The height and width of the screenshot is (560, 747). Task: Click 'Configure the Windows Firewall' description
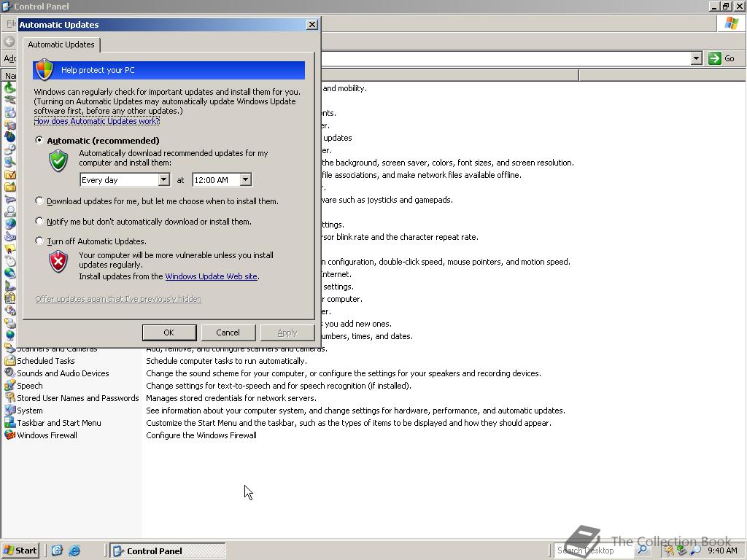point(201,435)
